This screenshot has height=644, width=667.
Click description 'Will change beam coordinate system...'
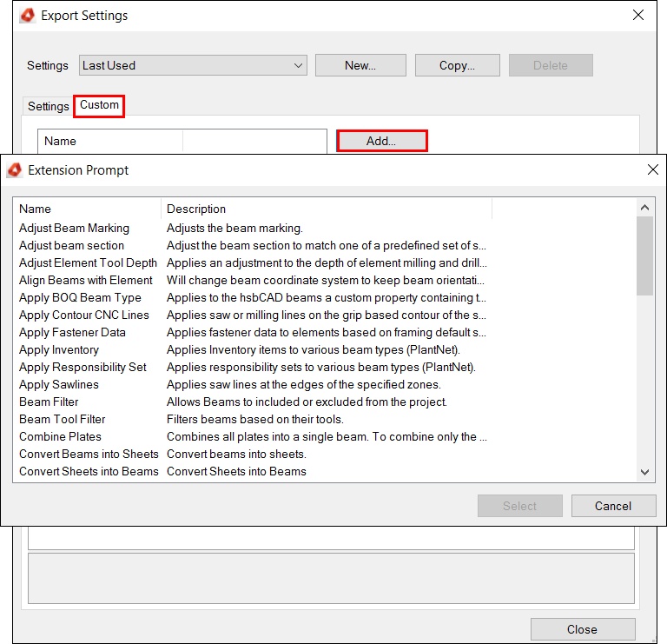pyautogui.click(x=326, y=281)
